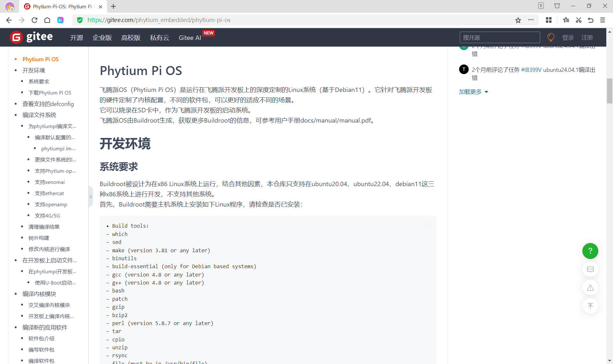Jump to 支持4G/5G in outline

(47, 216)
